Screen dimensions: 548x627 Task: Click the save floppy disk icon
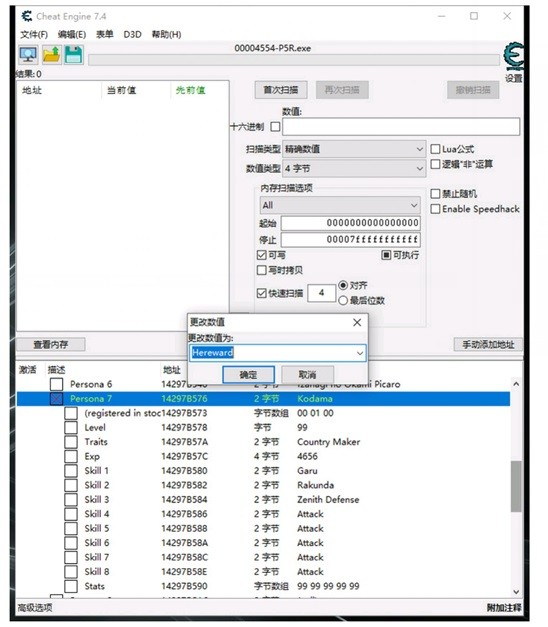pos(73,55)
